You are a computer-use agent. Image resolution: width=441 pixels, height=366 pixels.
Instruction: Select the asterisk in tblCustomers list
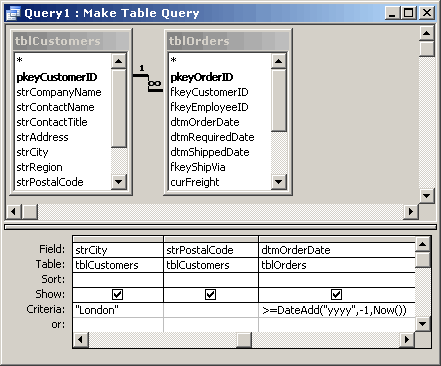pyautogui.click(x=19, y=61)
